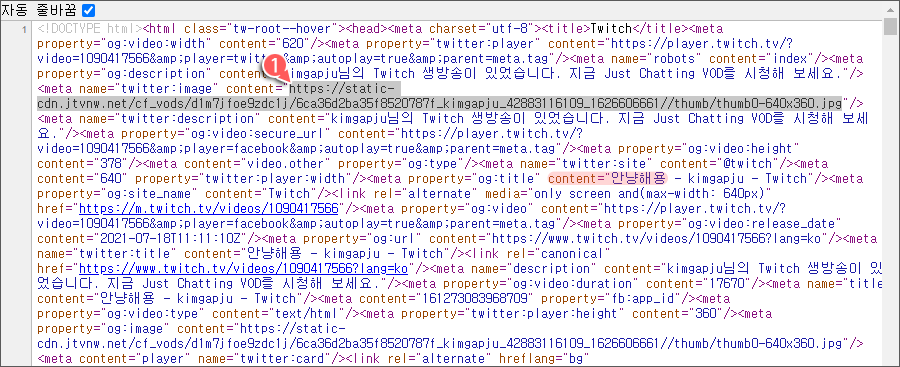
Task: Click line number 1 in gutter
Action: [25, 29]
